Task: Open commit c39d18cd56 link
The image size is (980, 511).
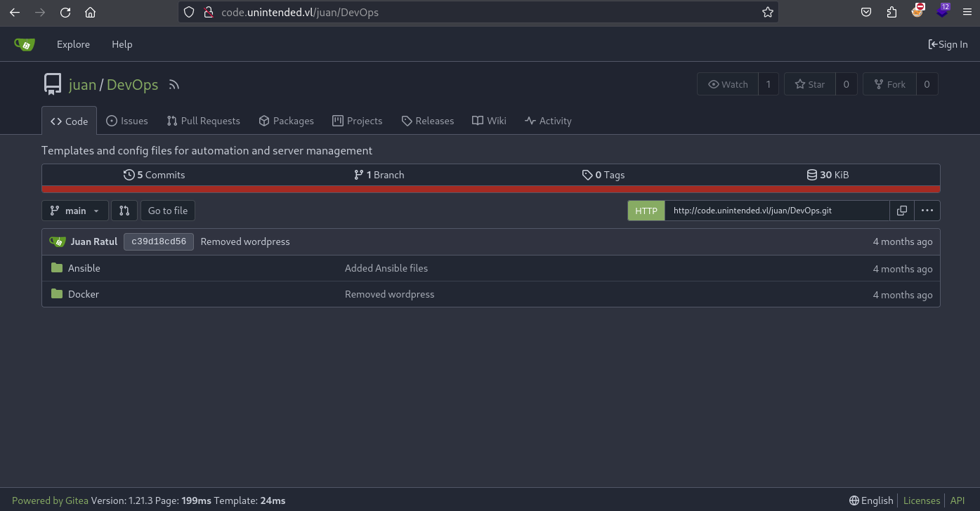Action: pos(159,241)
